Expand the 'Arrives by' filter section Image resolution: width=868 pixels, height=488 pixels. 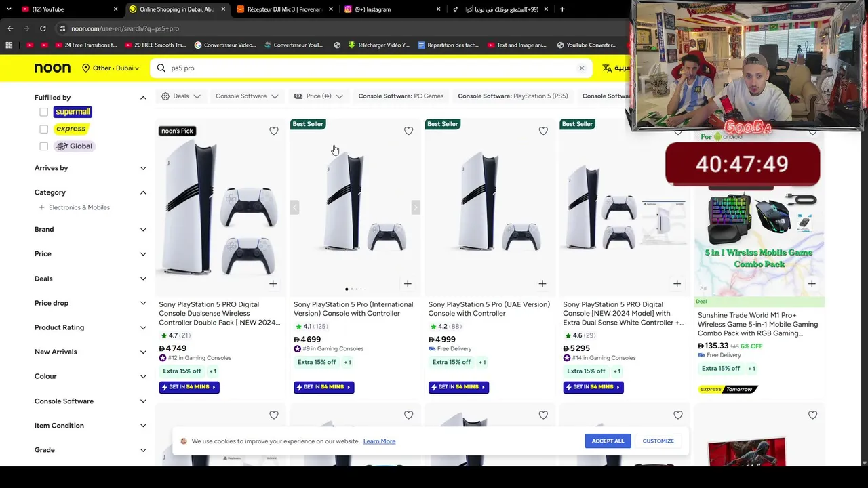[x=143, y=168]
